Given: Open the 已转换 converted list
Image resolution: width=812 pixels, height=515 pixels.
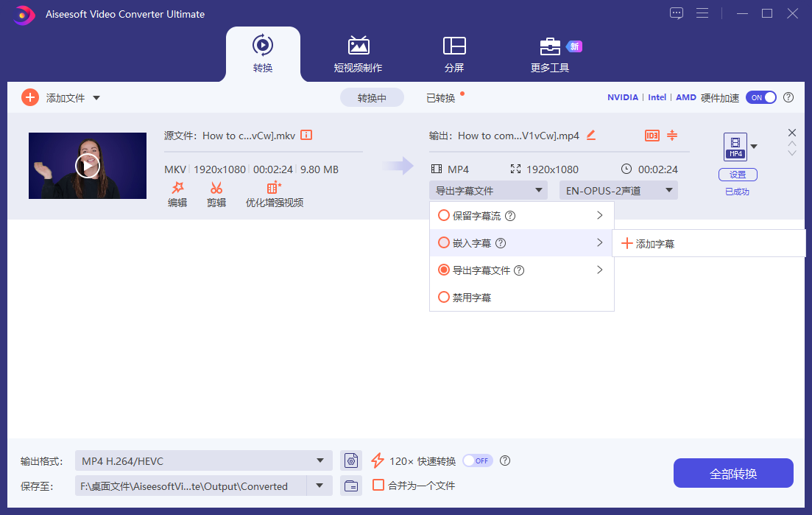Looking at the screenshot, I should pyautogui.click(x=442, y=97).
